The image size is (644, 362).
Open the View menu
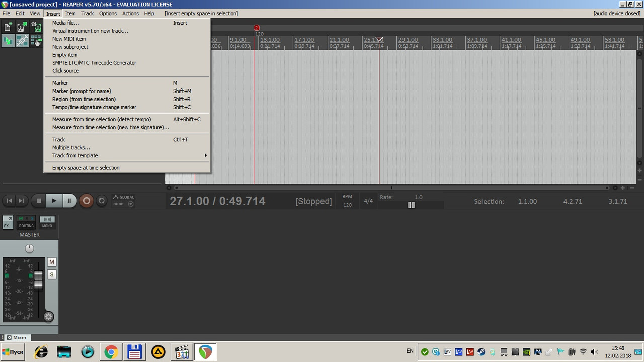click(35, 14)
